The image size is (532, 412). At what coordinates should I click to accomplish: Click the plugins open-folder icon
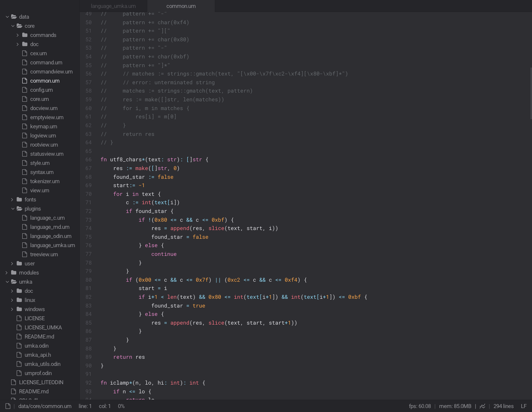19,209
